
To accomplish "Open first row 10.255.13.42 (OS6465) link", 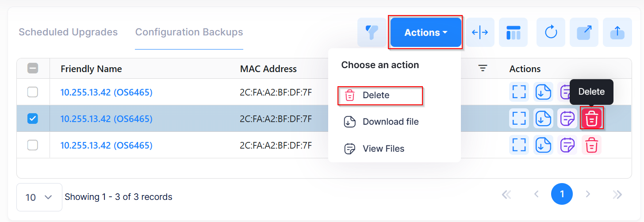I will click(106, 92).
